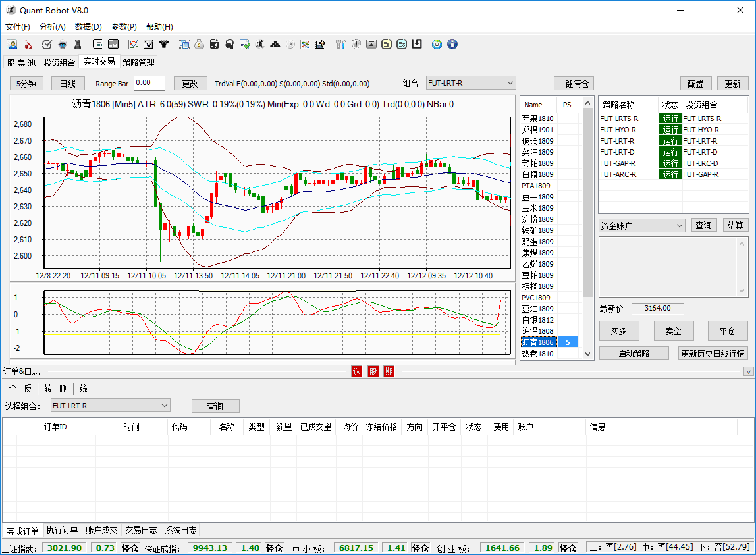Toggle the red 选 filter button
Viewport: 756px width, 555px height.
pyautogui.click(x=357, y=371)
